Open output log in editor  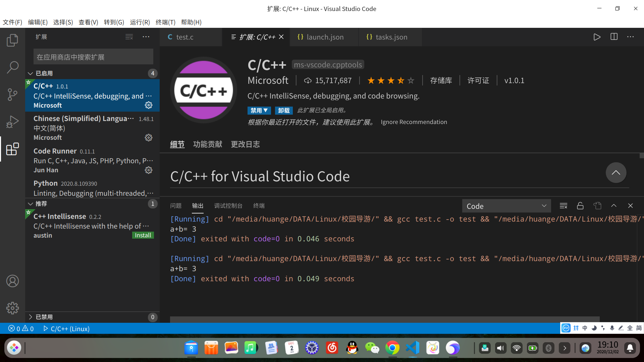[597, 206]
